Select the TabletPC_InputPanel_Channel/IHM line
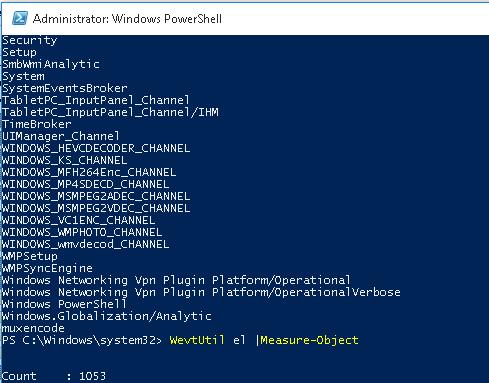 pyautogui.click(x=110, y=112)
